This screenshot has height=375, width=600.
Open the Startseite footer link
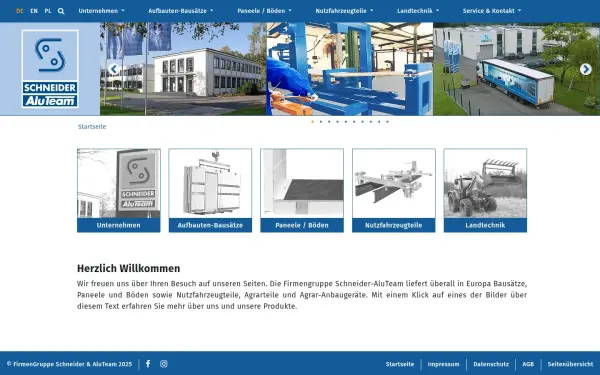click(x=400, y=364)
